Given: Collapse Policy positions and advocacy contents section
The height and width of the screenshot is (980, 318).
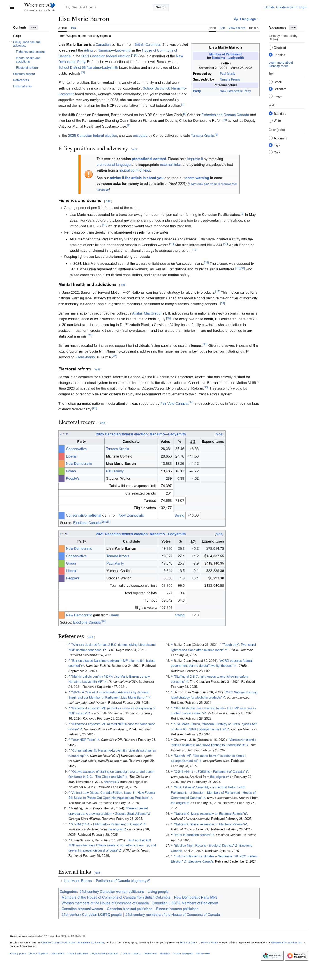Looking at the screenshot, I should click(x=11, y=42).
